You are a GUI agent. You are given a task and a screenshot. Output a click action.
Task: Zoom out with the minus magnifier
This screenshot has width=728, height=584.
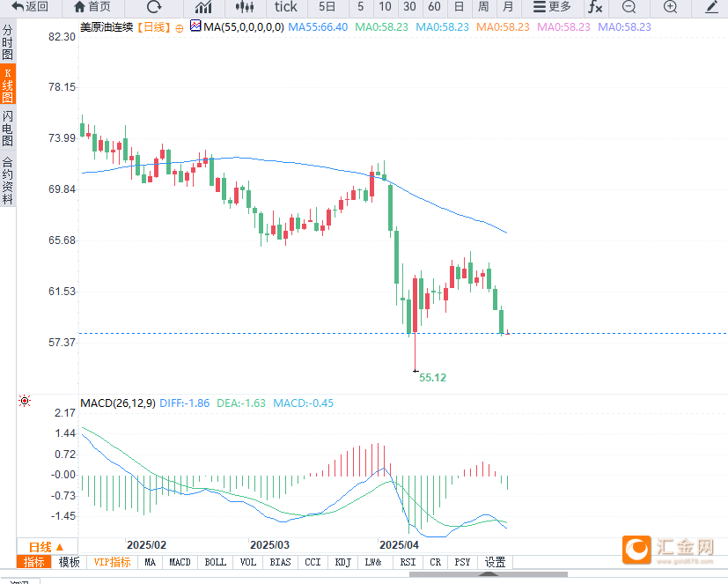coord(629,7)
